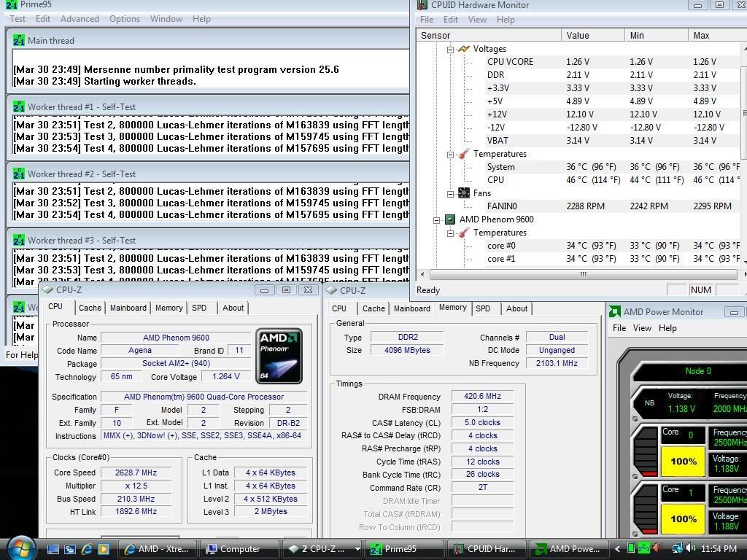Screen dimensions: 747x560
Task: Switch to SPD tab in right CPU-Z
Action: tap(483, 308)
